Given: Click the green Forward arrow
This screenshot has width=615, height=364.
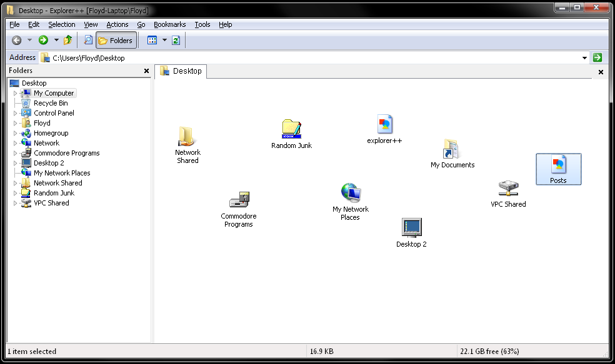Looking at the screenshot, I should tap(43, 41).
